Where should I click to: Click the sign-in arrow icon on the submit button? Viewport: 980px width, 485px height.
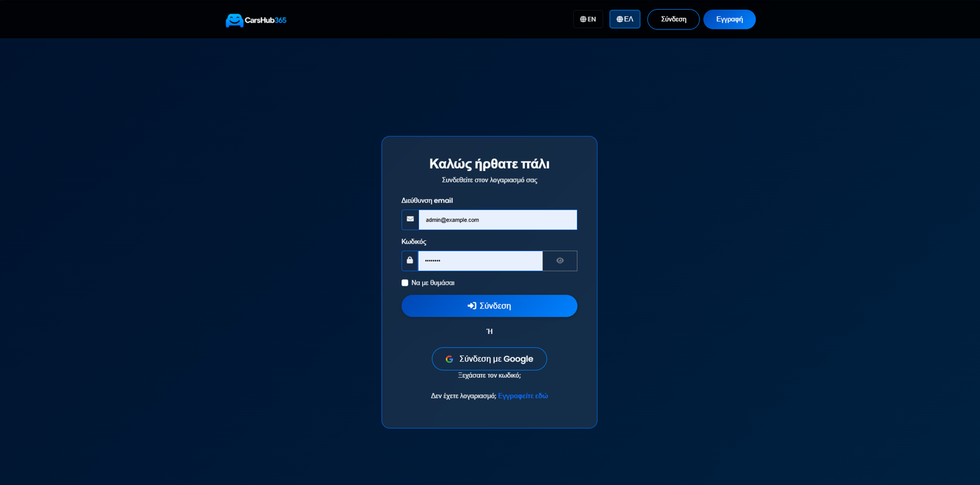[x=472, y=306]
